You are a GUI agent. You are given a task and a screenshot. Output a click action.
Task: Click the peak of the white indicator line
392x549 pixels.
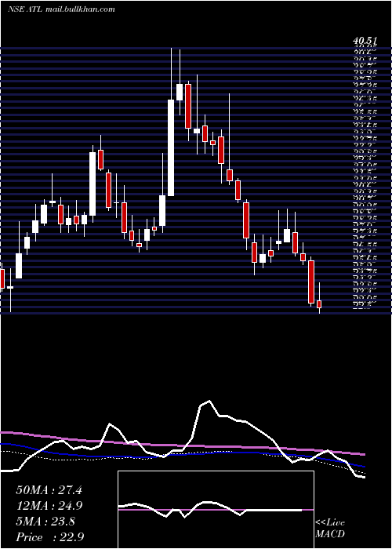tap(209, 402)
